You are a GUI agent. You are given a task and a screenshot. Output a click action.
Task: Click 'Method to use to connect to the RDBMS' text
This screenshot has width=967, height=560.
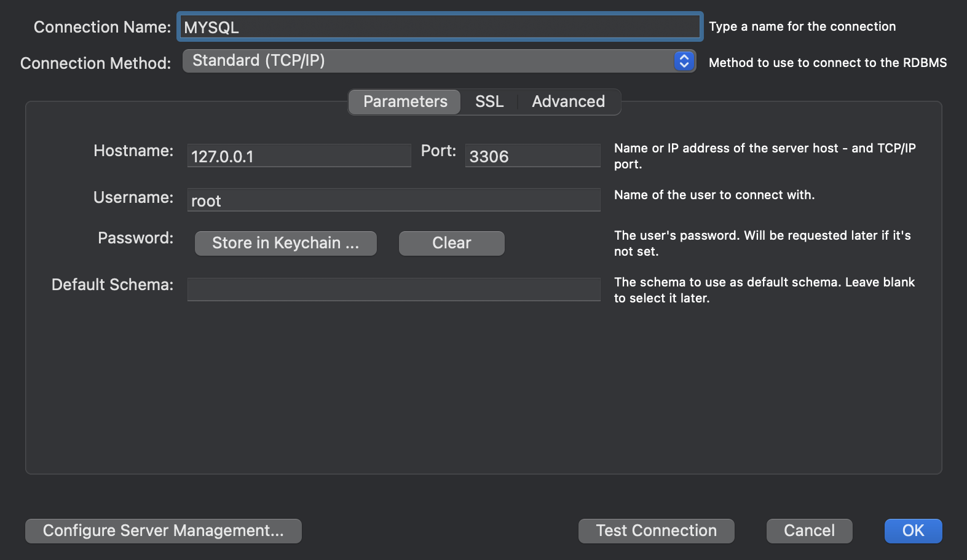pos(828,63)
